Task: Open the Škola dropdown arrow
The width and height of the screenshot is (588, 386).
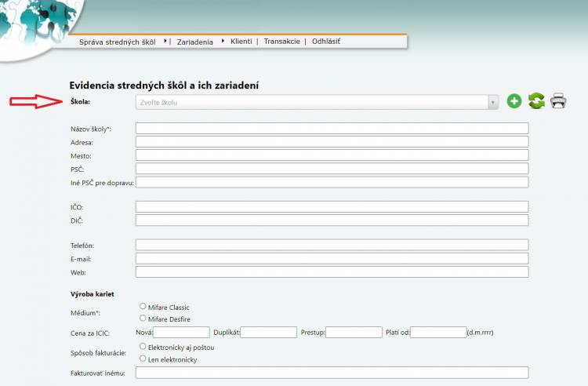Action: click(x=492, y=102)
